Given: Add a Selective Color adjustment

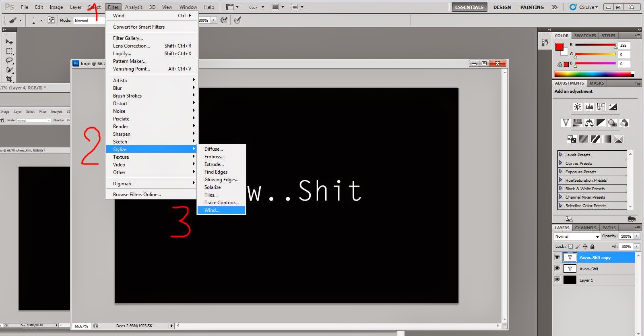Looking at the screenshot, I should [x=619, y=139].
